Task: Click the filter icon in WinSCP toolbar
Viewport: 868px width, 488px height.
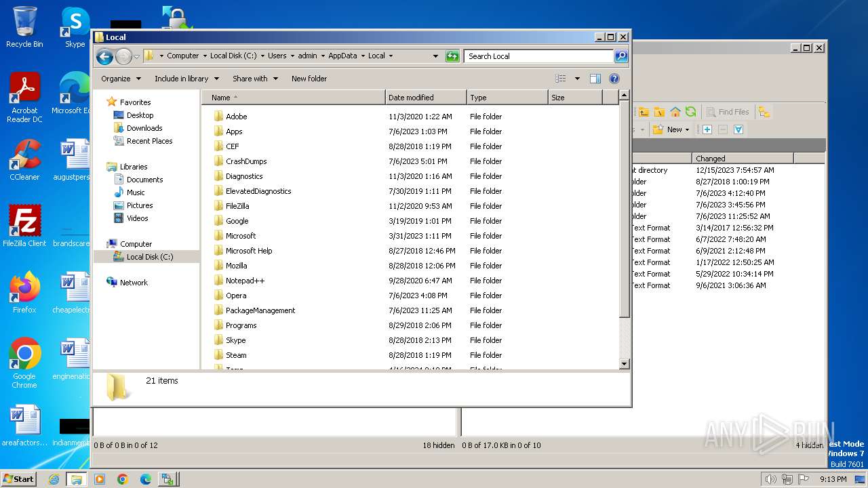Action: pos(738,129)
